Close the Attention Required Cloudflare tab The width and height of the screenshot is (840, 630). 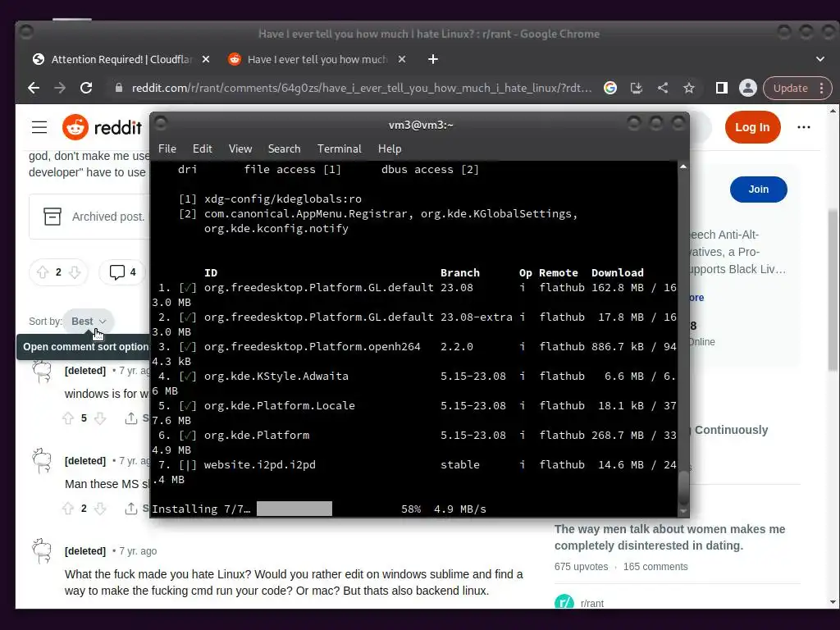click(x=206, y=59)
